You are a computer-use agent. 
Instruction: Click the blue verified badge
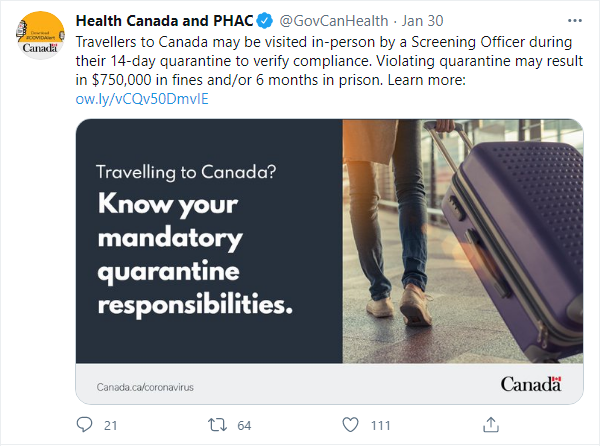264,21
